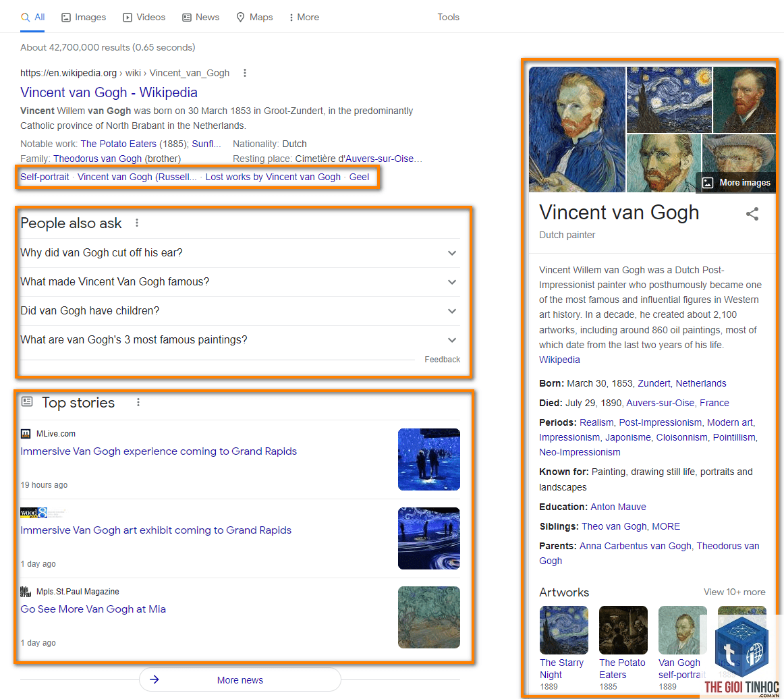Open The Potato Eaters notable work link
This screenshot has width=784, height=699.
point(119,144)
